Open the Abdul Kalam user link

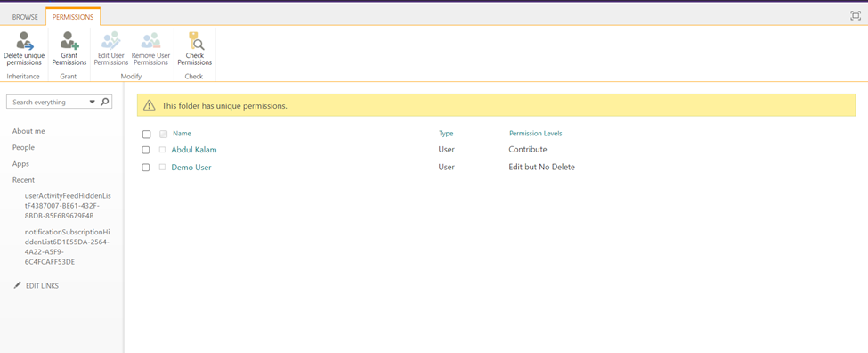194,150
